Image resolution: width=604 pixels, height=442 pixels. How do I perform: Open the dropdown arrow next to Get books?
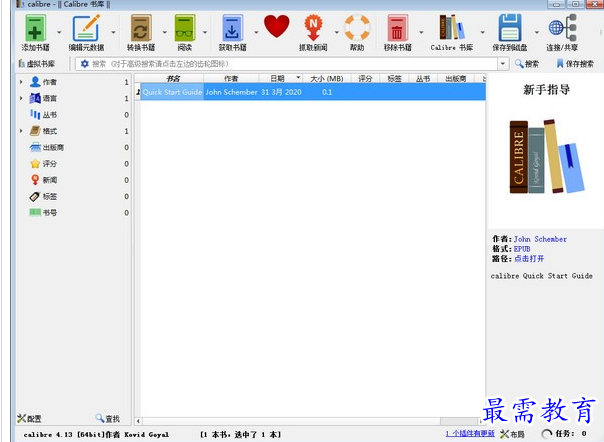(256, 32)
